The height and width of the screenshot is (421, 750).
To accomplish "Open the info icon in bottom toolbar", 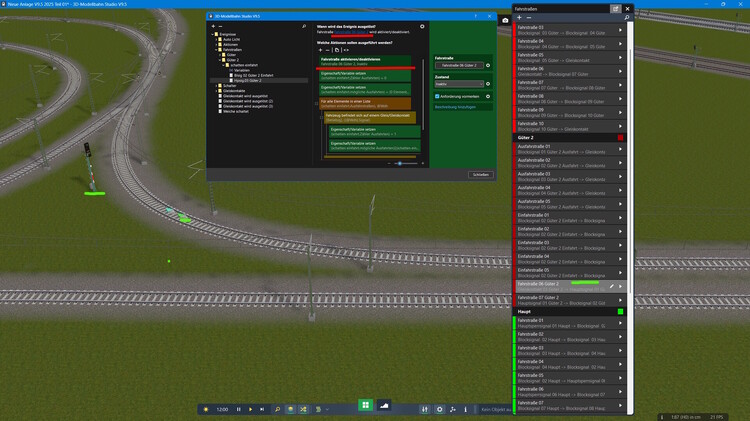I will click(x=465, y=410).
